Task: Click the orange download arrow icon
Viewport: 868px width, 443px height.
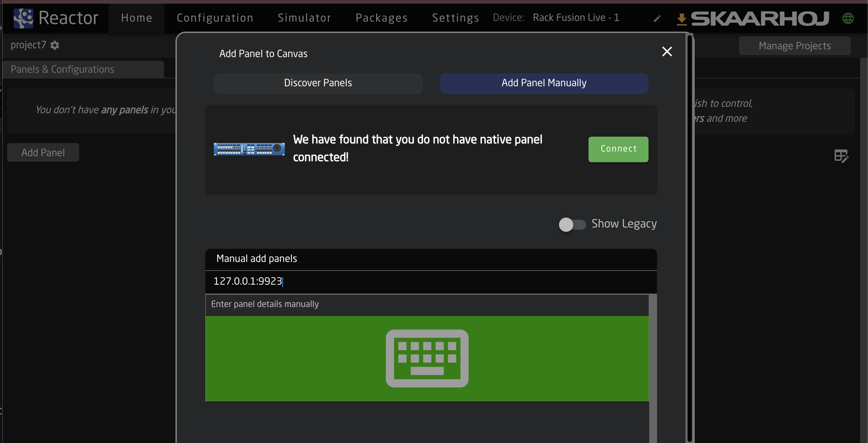Action: point(682,19)
